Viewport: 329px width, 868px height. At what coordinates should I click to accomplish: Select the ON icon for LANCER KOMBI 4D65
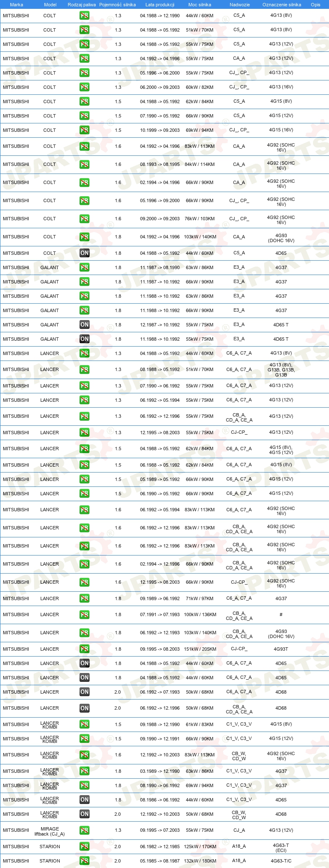point(85,800)
